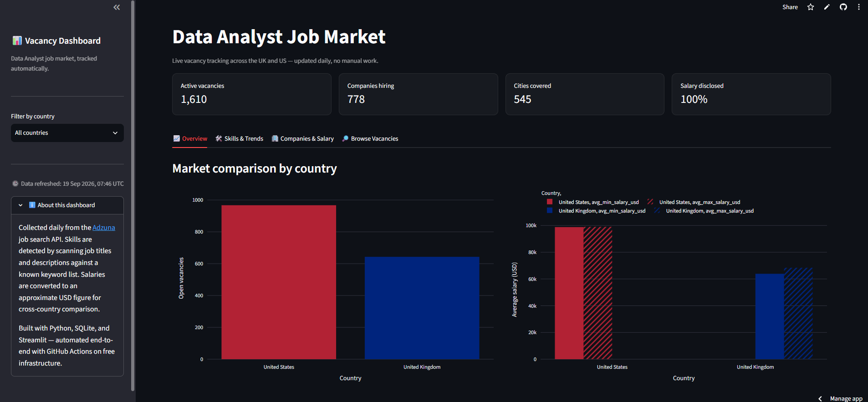Click the dropdown arrow of All countries

click(115, 133)
